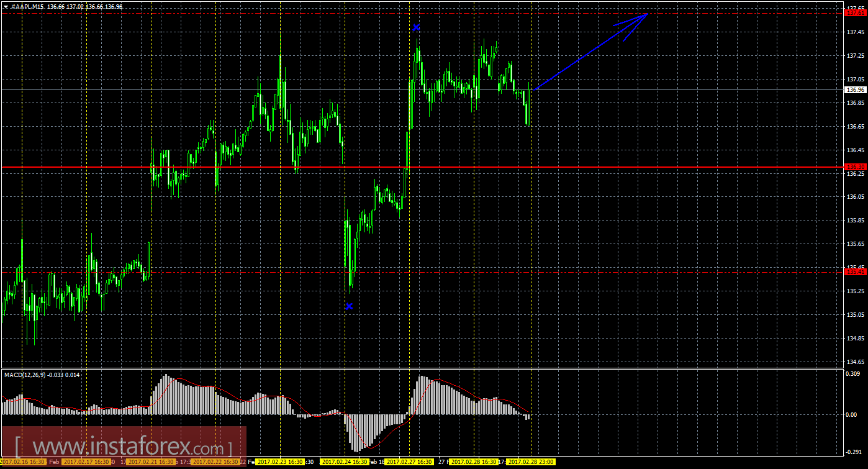This screenshot has height=469, width=868.
Task: Click the current price label 136.96
Action: (x=856, y=89)
